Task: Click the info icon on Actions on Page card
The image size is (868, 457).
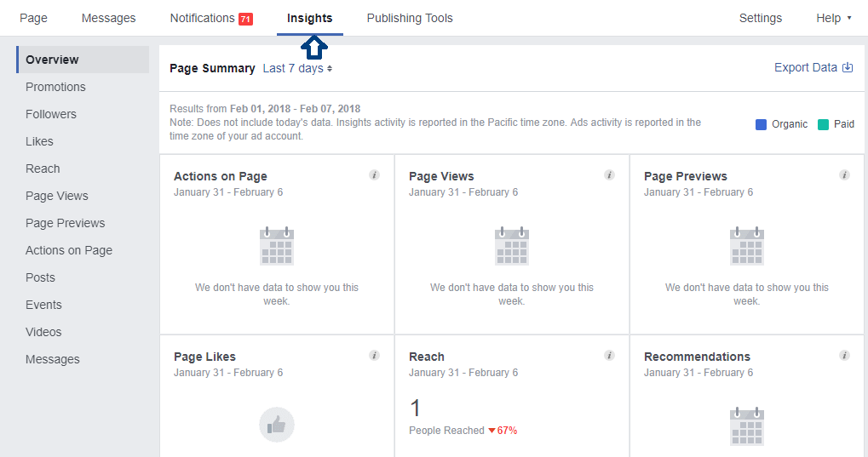Action: click(374, 175)
